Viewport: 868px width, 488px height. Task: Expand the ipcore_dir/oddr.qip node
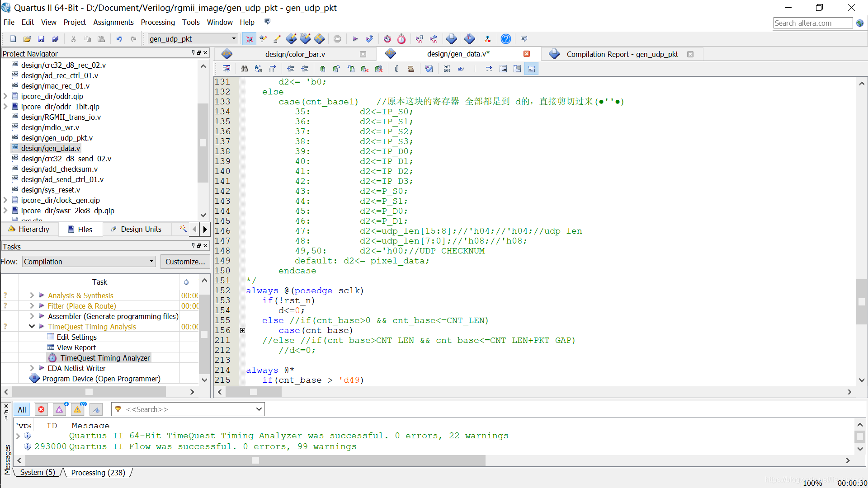(x=5, y=96)
